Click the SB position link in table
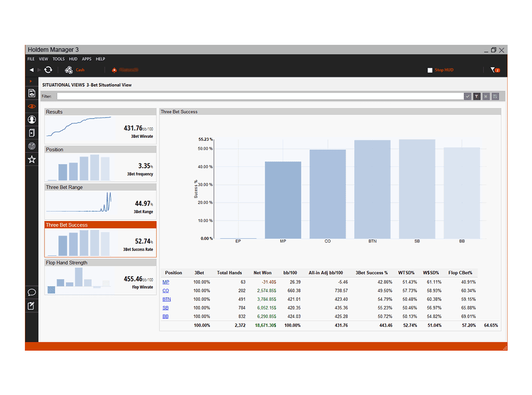Screen dimensions: 532x395 (x=165, y=308)
